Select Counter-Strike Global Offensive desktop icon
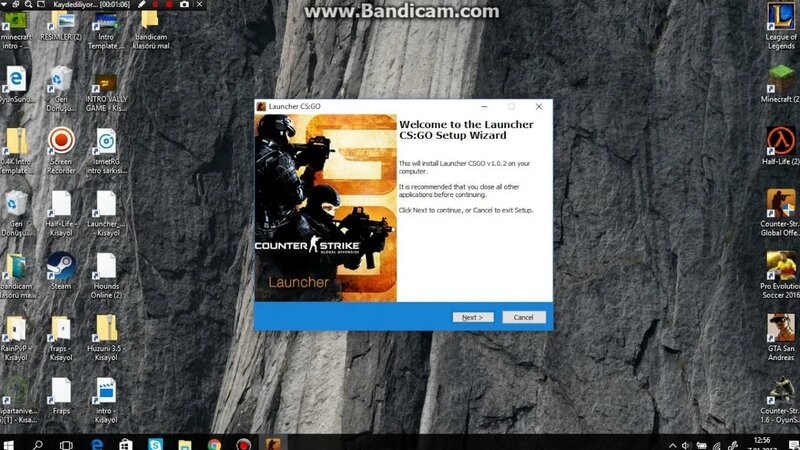The width and height of the screenshot is (800, 450). [781, 213]
